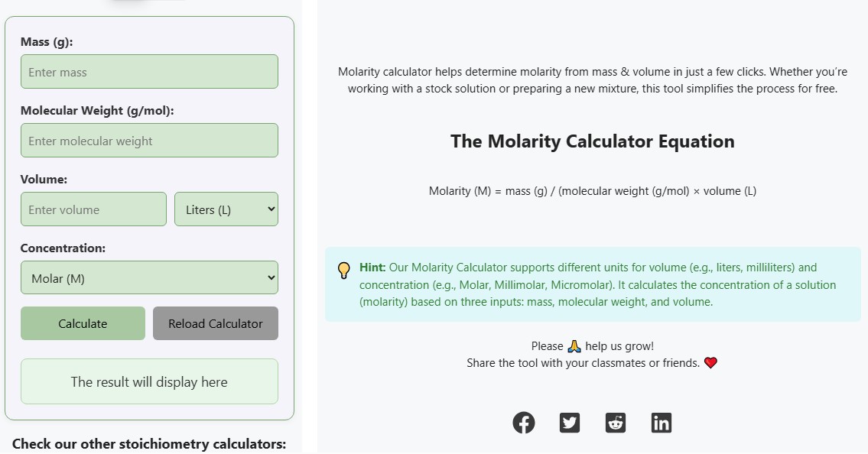Share the tool on Facebook

coord(524,423)
